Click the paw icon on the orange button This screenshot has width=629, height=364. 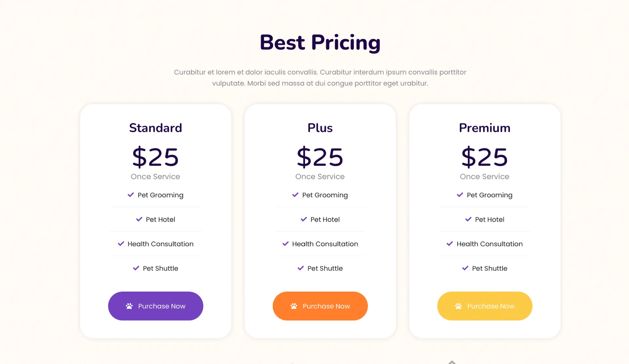[294, 306]
